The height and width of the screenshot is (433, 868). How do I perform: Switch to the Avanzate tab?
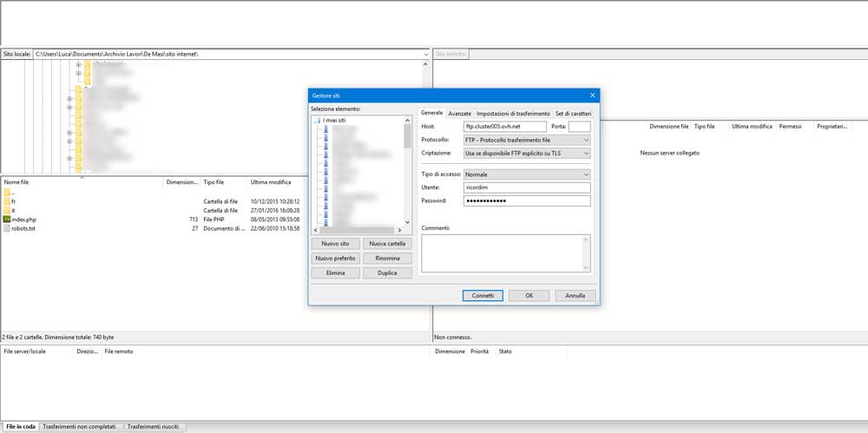click(x=459, y=114)
